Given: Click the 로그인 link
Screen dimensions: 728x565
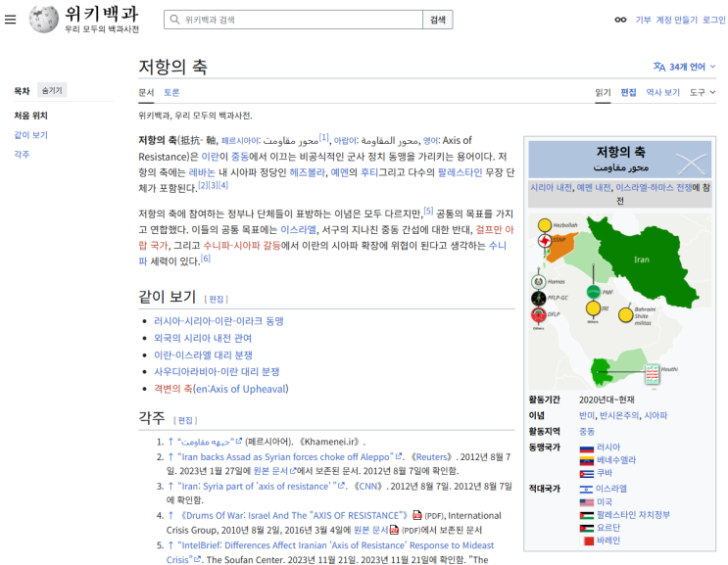Looking at the screenshot, I should pos(714,20).
